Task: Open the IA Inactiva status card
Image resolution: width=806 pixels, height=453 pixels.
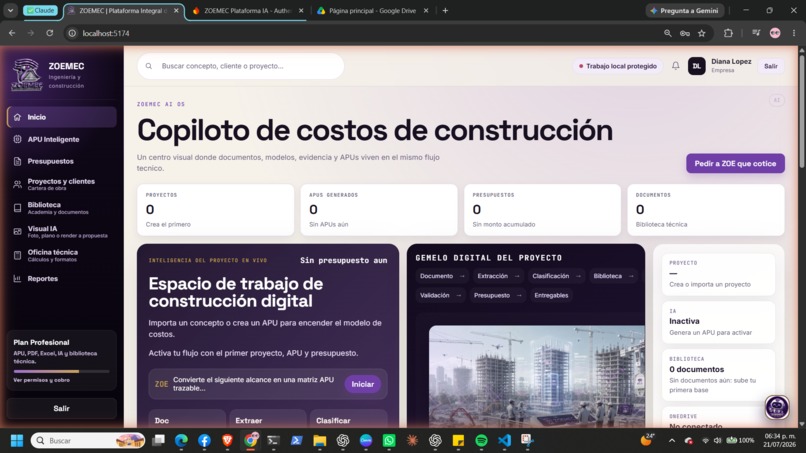Action: pyautogui.click(x=718, y=322)
